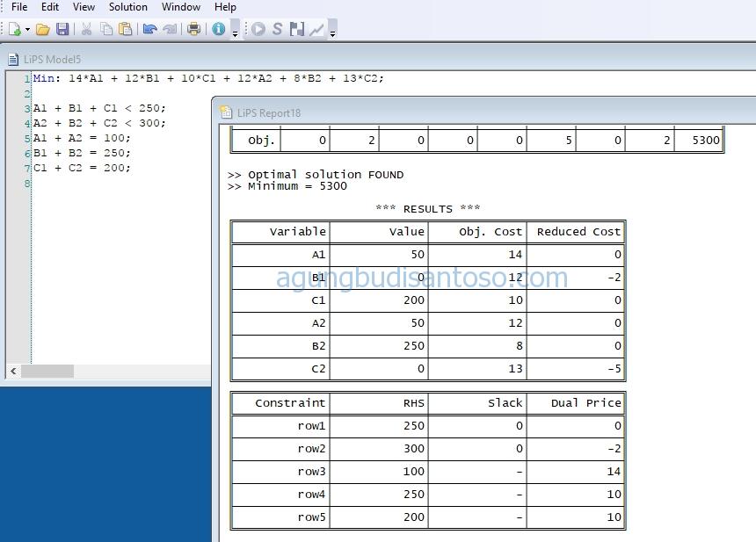The height and width of the screenshot is (542, 756).
Task: Click the Model5 horizontal scrollbar thumb
Action: 47,371
